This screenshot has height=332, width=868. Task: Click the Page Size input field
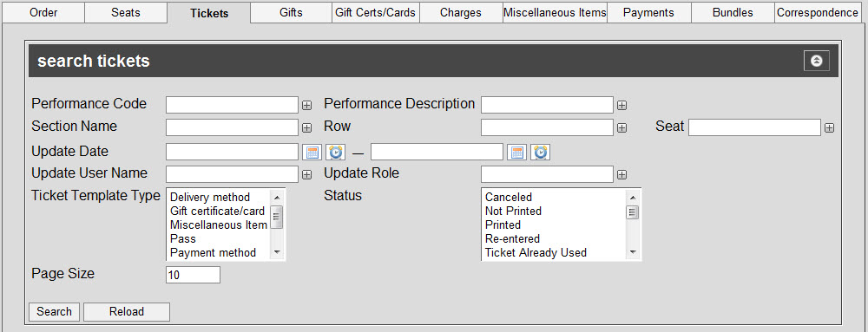pos(193,275)
